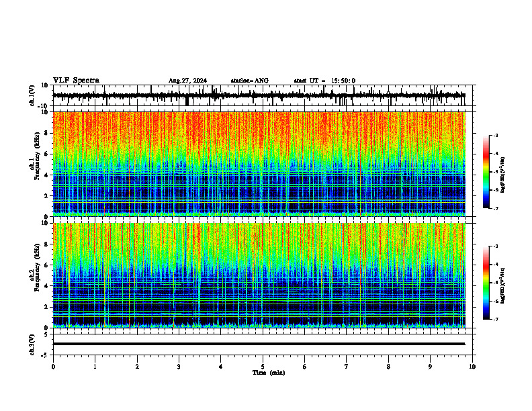Click time axis tick label "9"
Viewport: 532px width, 411px height.
(x=430, y=367)
